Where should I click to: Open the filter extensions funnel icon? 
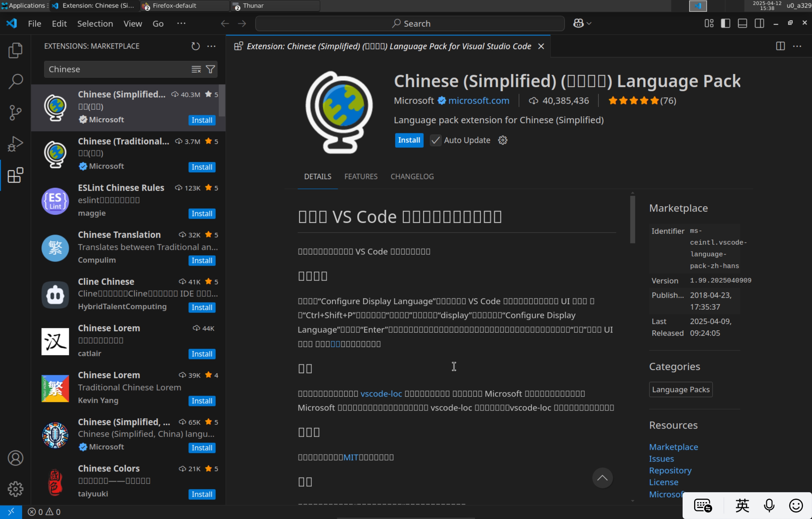[210, 69]
